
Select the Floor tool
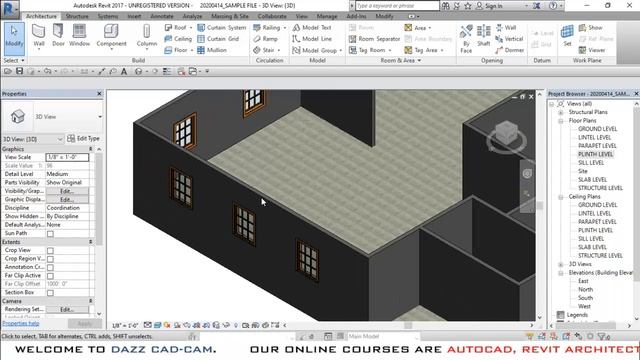coord(178,50)
